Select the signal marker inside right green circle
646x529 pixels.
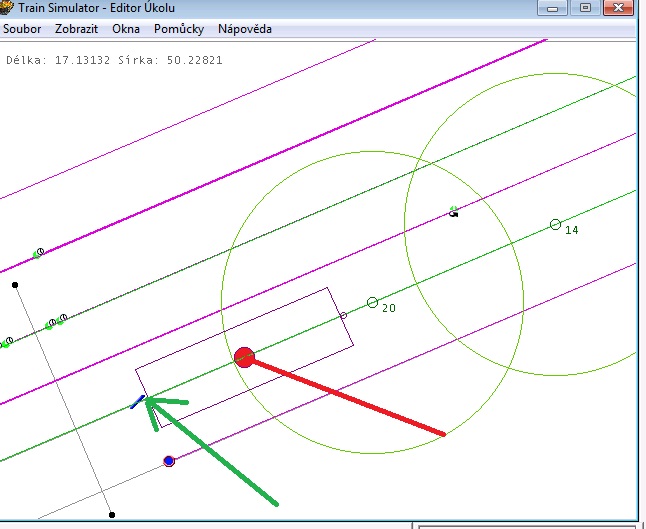(x=454, y=211)
